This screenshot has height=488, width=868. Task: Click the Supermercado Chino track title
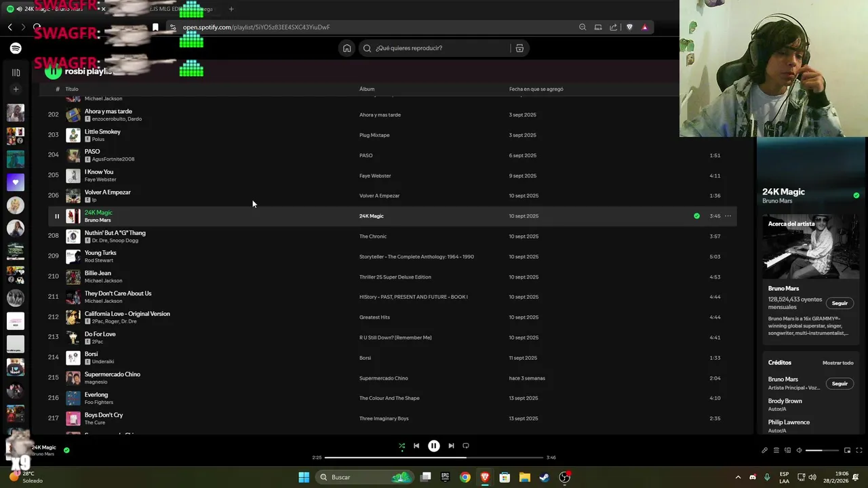113,374
